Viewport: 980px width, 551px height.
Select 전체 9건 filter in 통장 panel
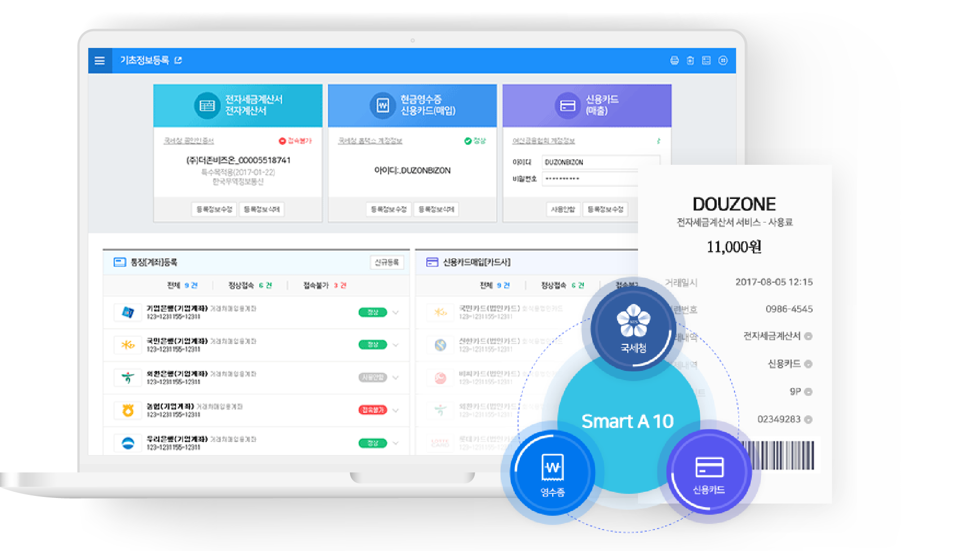tap(182, 285)
